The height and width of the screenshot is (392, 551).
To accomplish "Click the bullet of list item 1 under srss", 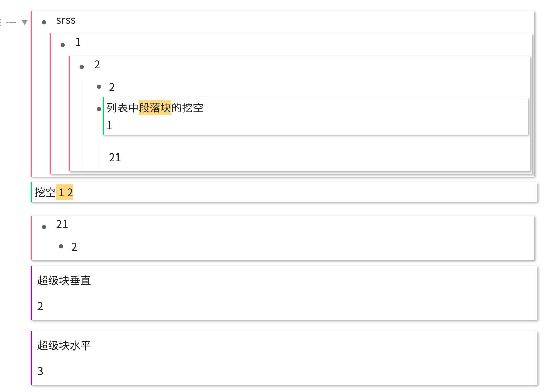I will [x=63, y=45].
